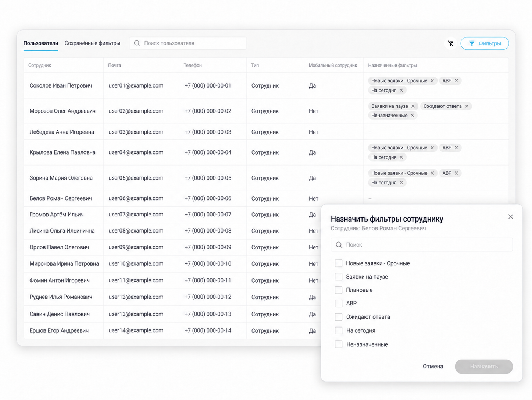Open the Сохранённые фильтры tab
This screenshot has width=532, height=400.
point(92,43)
